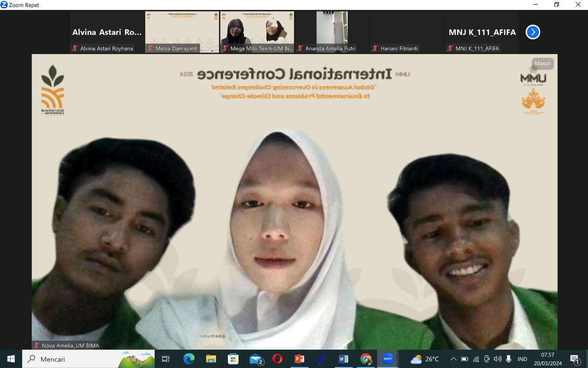Screen dimensions: 588x368
Task: Open Microsoft Edge from the taskbar
Action: click(189, 359)
